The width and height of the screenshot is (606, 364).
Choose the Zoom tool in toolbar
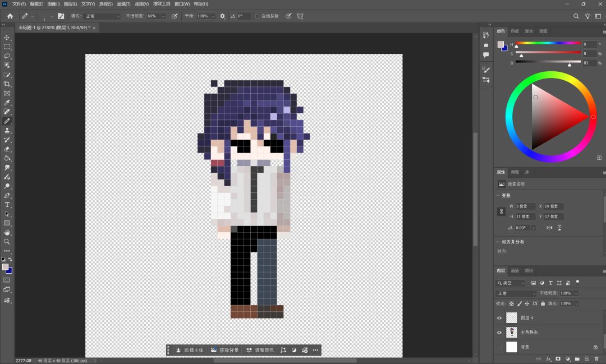pos(7,242)
